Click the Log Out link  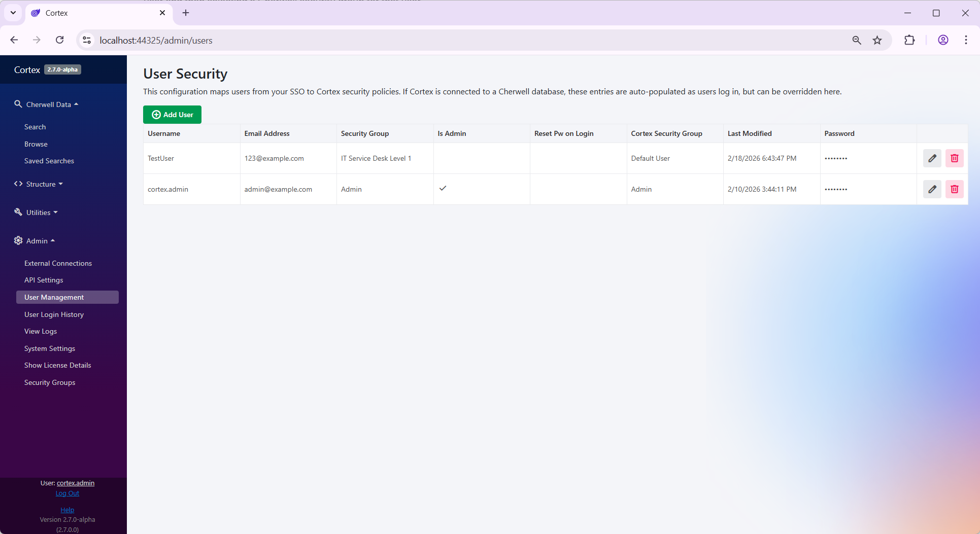pyautogui.click(x=67, y=493)
